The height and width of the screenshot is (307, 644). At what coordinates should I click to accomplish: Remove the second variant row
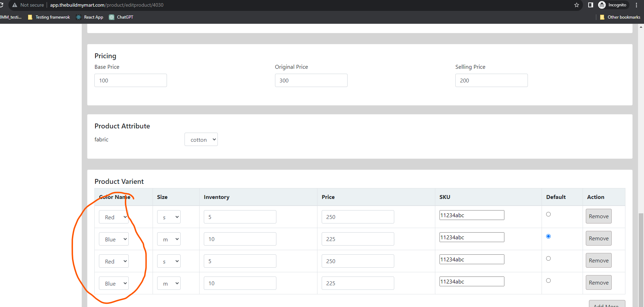[598, 238]
